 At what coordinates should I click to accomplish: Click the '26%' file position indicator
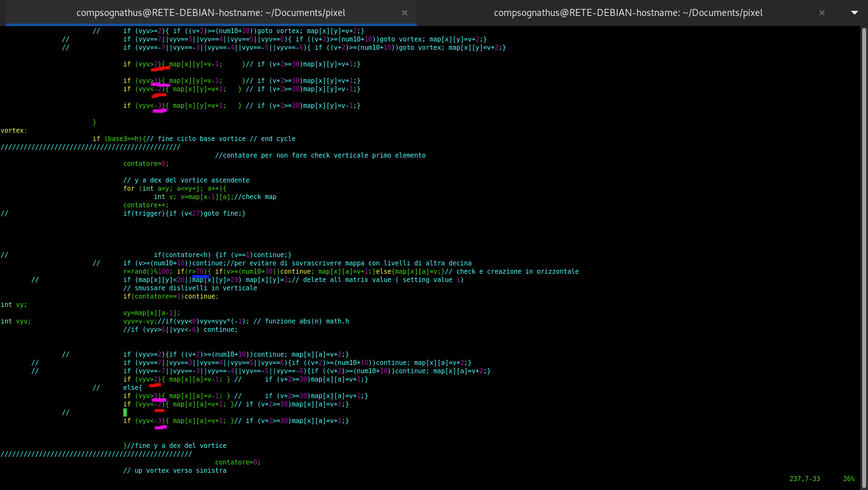(x=849, y=479)
